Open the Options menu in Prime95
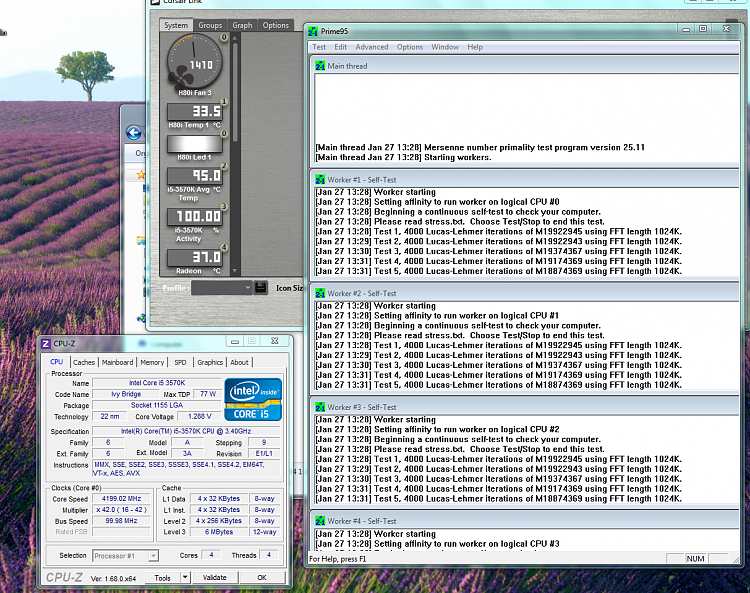 click(x=410, y=47)
